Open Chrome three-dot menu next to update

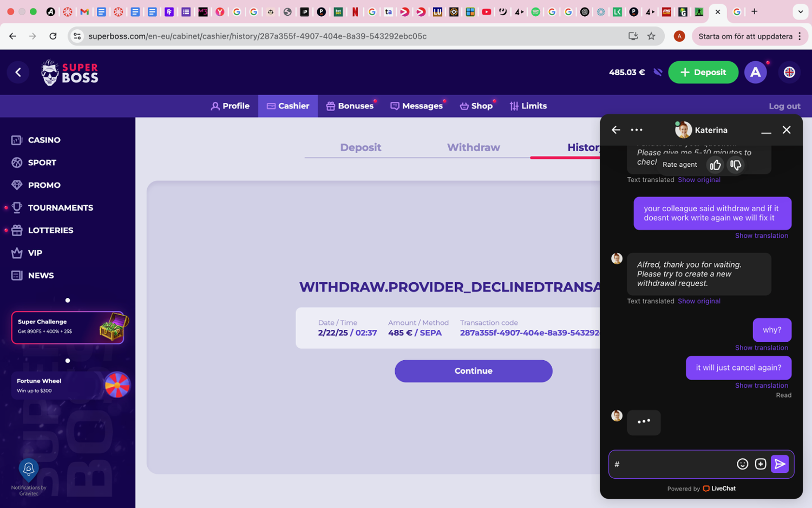(x=800, y=36)
